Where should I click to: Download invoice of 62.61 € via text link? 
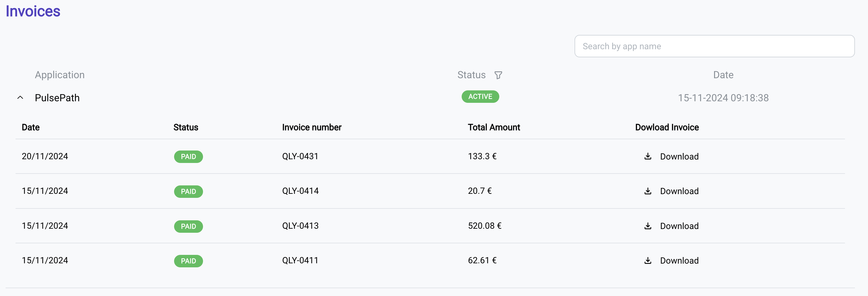pyautogui.click(x=679, y=260)
